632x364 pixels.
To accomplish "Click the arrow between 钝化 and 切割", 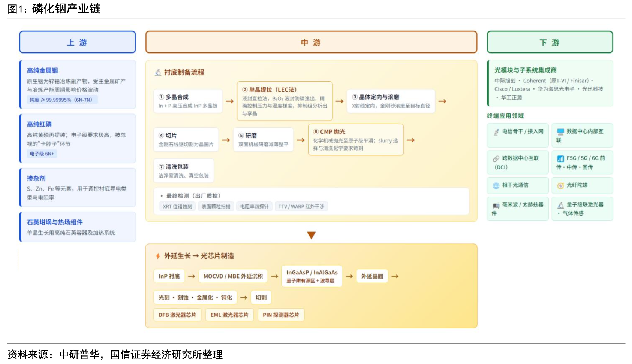I will point(244,298).
